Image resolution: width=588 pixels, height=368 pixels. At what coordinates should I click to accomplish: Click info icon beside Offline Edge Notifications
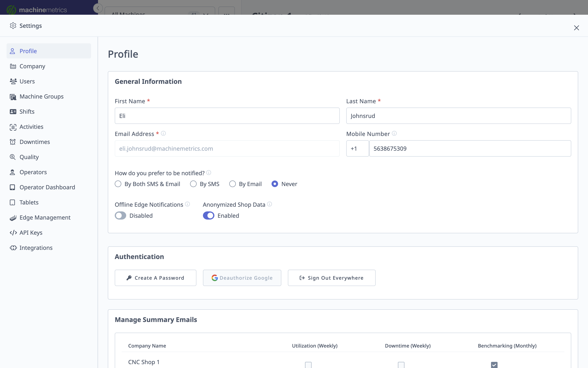(187, 204)
